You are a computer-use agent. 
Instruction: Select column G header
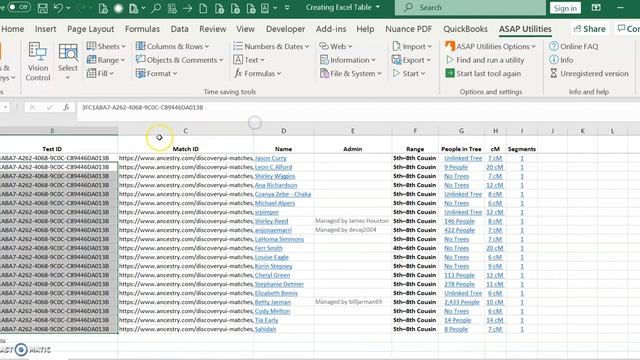click(461, 131)
